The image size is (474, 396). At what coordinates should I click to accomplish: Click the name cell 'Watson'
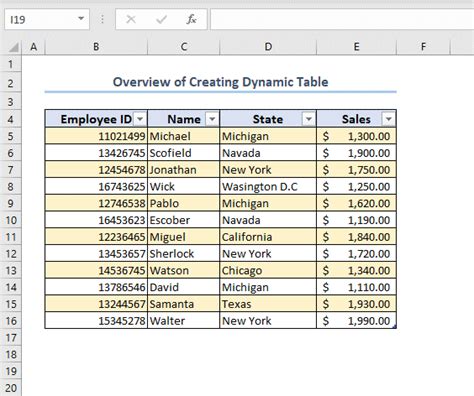(x=184, y=270)
